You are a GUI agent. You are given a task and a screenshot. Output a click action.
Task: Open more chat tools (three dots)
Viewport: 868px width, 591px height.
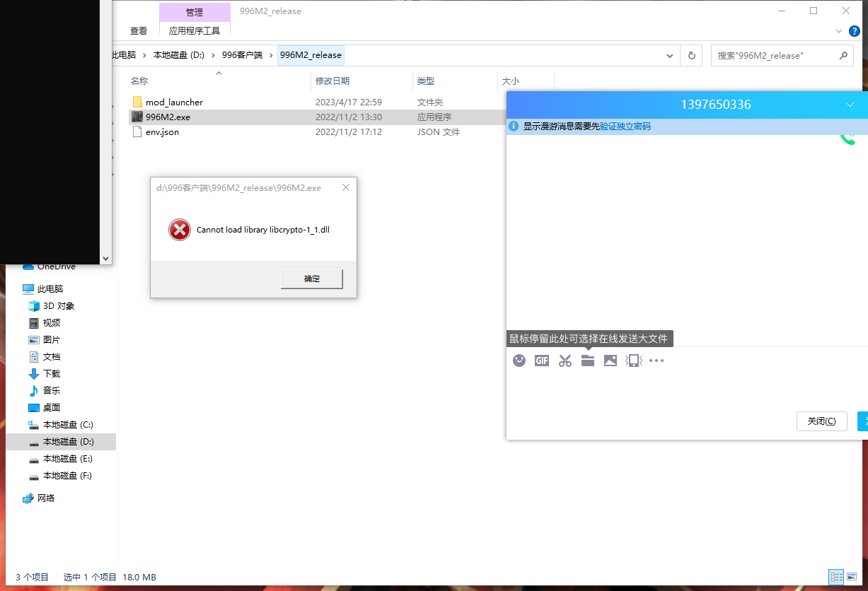point(656,361)
